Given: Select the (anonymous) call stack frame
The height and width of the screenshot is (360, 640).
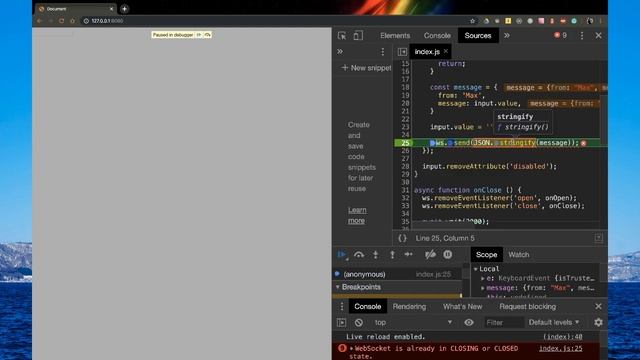Looking at the screenshot, I should click(397, 274).
